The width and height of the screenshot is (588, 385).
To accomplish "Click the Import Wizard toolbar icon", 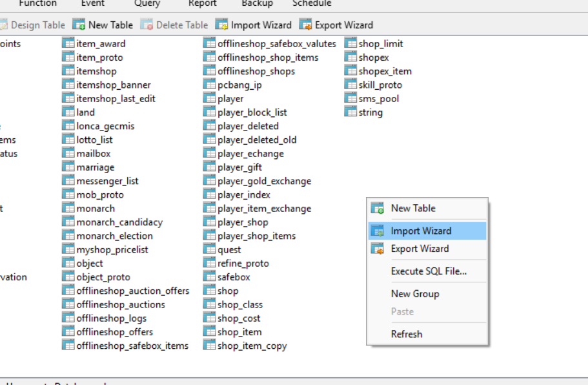I will (221, 25).
